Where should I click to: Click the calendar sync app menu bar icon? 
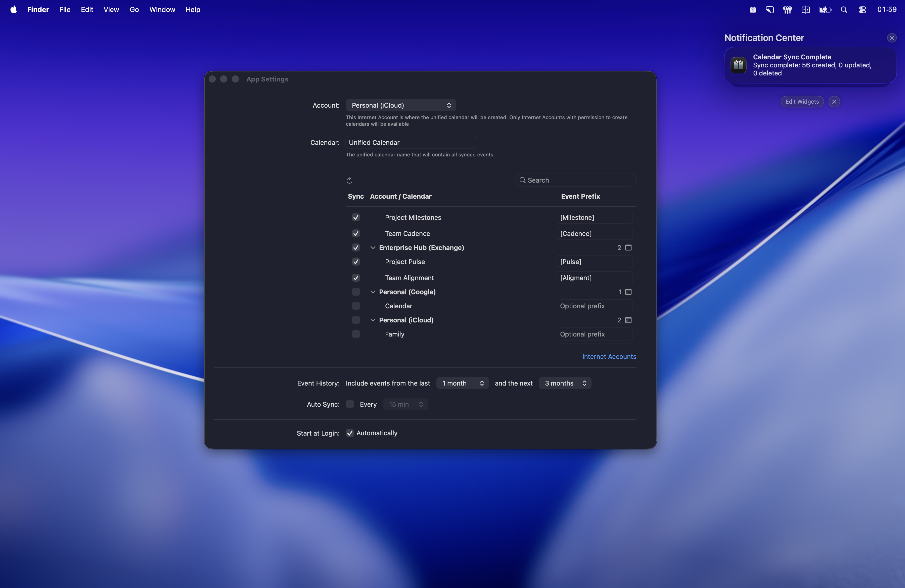(753, 10)
